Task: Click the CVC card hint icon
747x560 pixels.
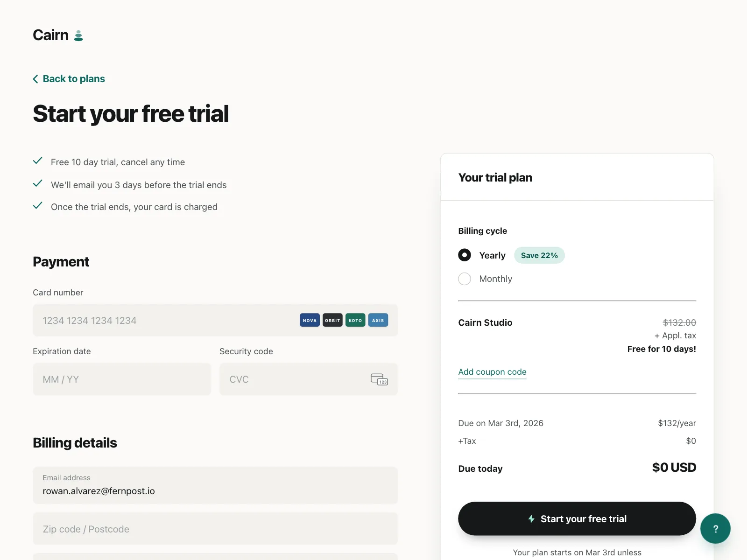Action: [379, 379]
